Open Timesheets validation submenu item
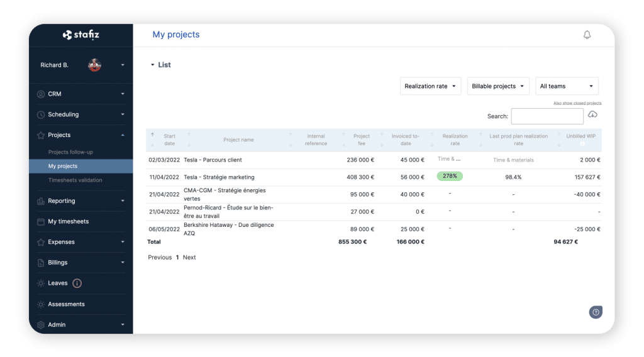This screenshot has height=357, width=644. [75, 180]
